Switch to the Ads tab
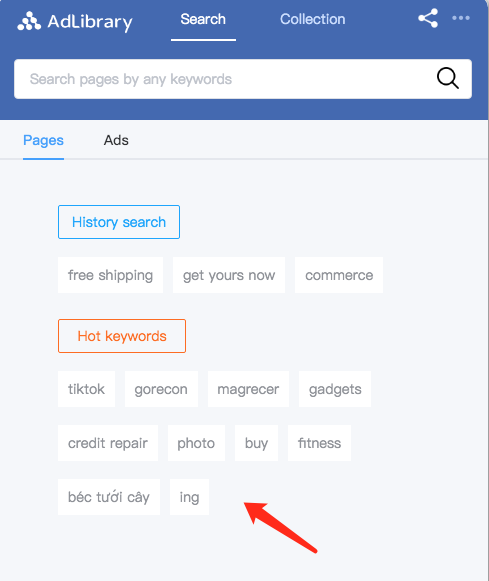Viewport: 489px width, 581px height. [x=116, y=140]
